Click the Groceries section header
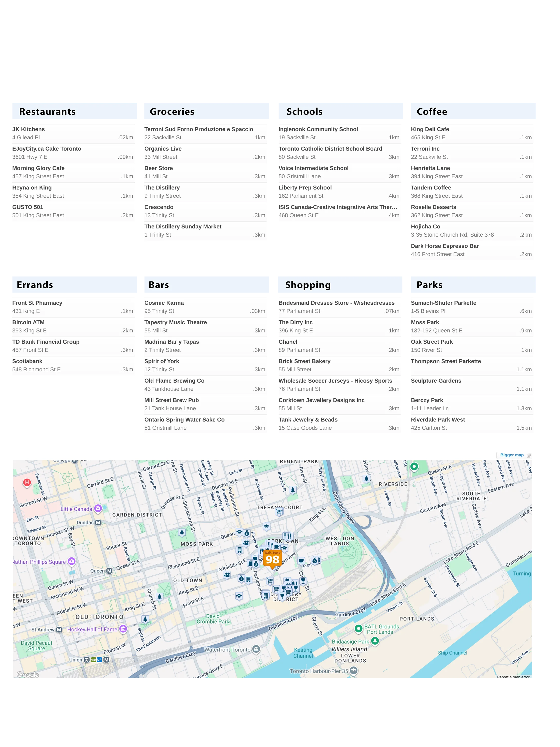This screenshot has height=747, width=560. tap(206, 111)
